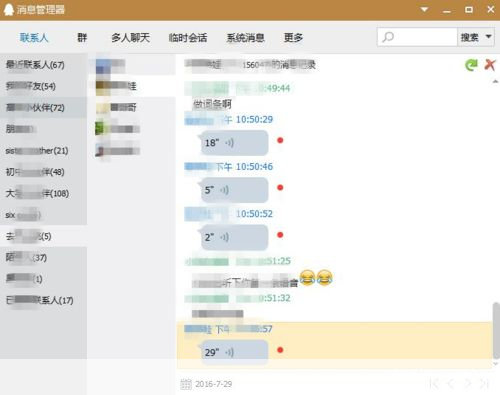Go to the previous page of records
Image resolution: width=500 pixels, height=395 pixels.
(451, 384)
